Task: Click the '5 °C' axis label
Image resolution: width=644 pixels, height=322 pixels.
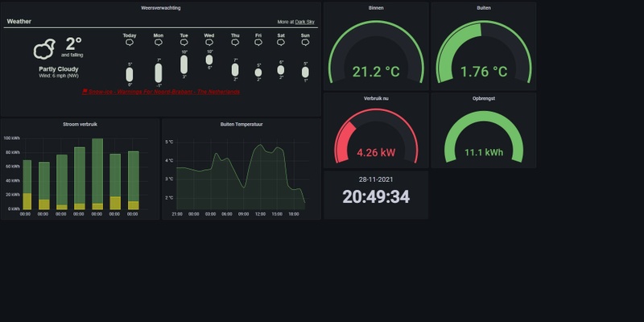Action: pos(169,142)
